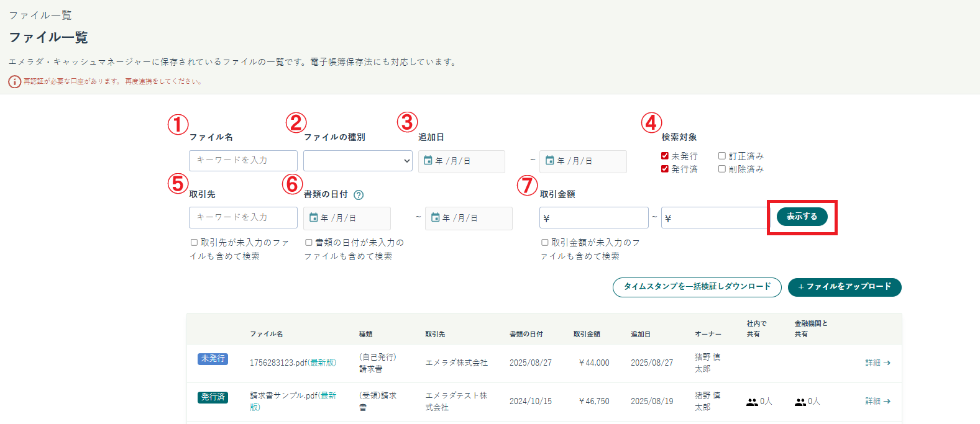This screenshot has height=424, width=980.
Task: Enable the 削除済み checkbox
Action: (x=722, y=169)
